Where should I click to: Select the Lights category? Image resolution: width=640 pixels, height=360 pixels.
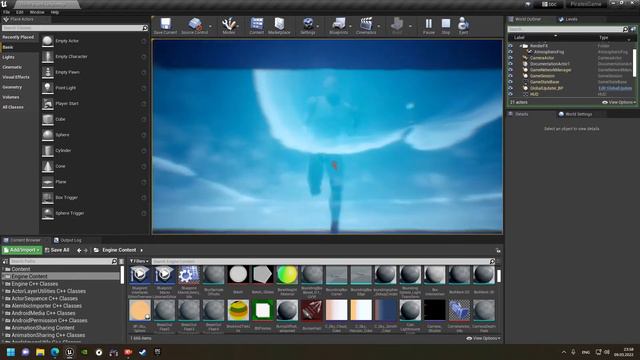pos(9,57)
